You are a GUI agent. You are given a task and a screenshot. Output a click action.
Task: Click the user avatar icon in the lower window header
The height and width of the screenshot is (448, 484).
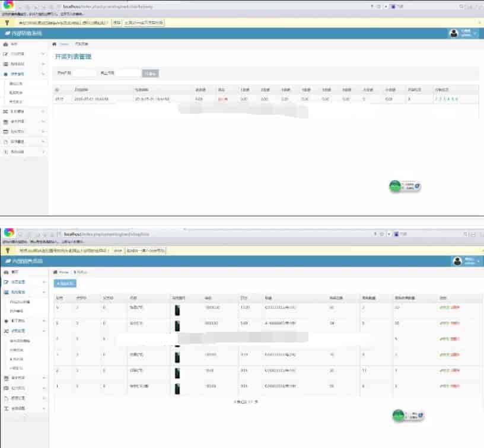point(457,261)
